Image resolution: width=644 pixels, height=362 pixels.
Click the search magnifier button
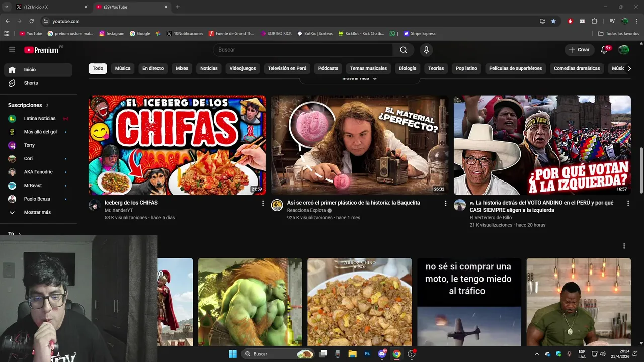click(x=404, y=50)
